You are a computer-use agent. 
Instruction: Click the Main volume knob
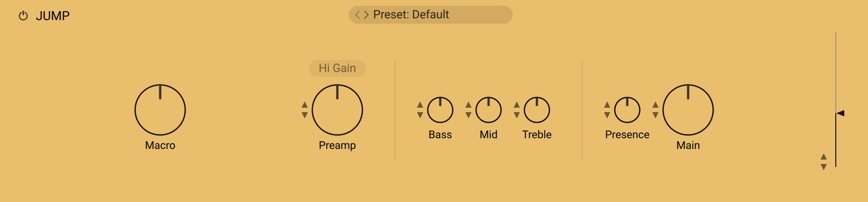click(x=688, y=110)
